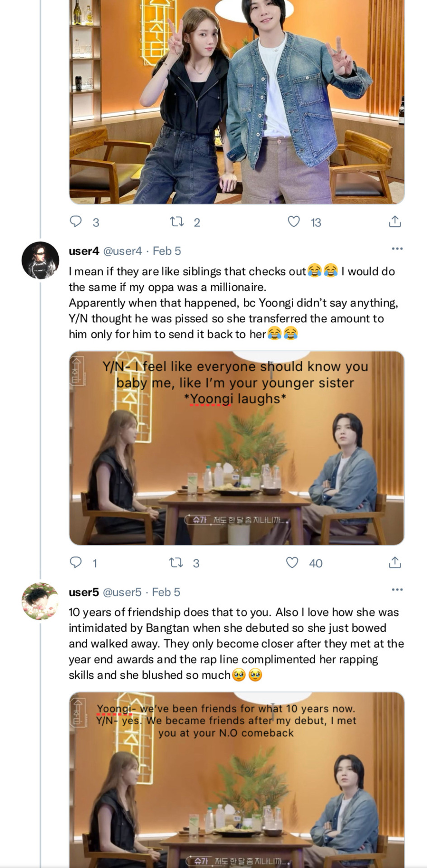Screen dimensions: 427x868
Task: Visit the @user5 handle link
Action: (x=122, y=592)
